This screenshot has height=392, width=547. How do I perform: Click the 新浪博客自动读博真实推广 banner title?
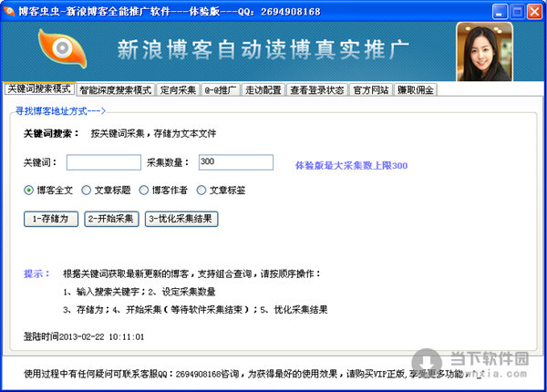pos(263,49)
